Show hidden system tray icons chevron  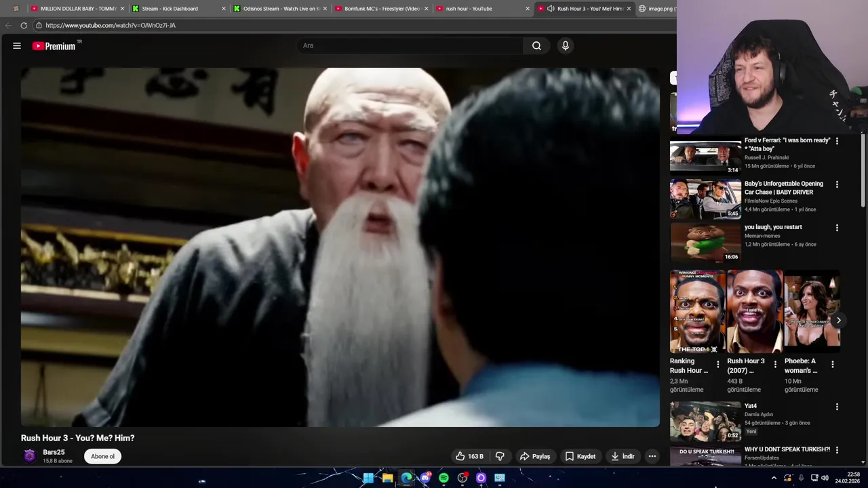774,478
